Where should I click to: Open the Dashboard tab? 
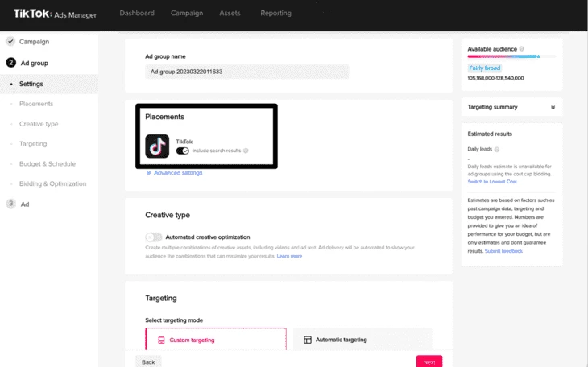tap(137, 13)
